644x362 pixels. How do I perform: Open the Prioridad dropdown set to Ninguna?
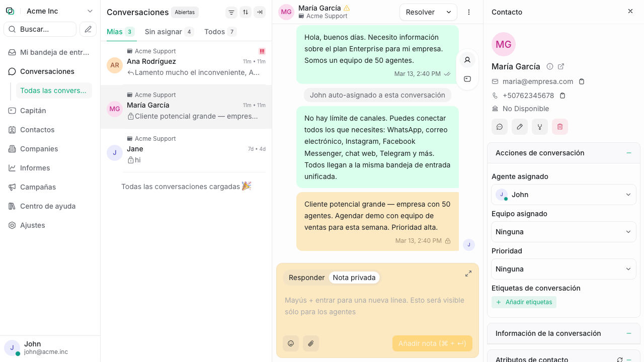[563, 269]
